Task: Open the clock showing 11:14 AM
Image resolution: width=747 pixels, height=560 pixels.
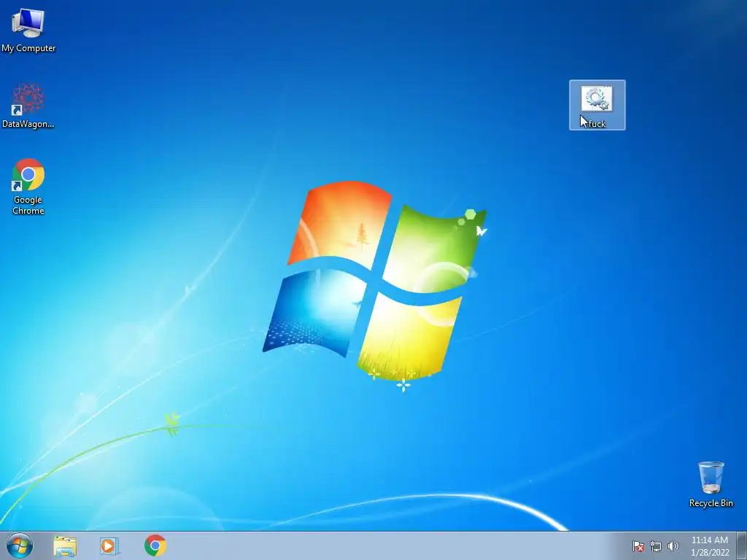Action: (x=709, y=540)
